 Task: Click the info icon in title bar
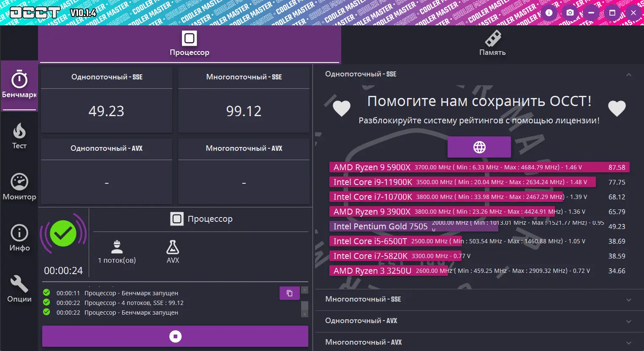[549, 13]
